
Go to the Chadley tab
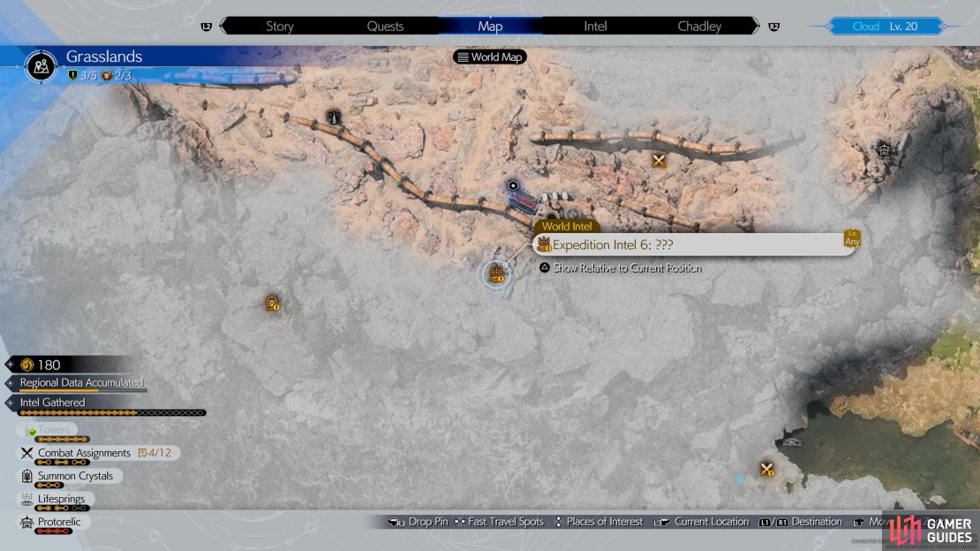699,26
